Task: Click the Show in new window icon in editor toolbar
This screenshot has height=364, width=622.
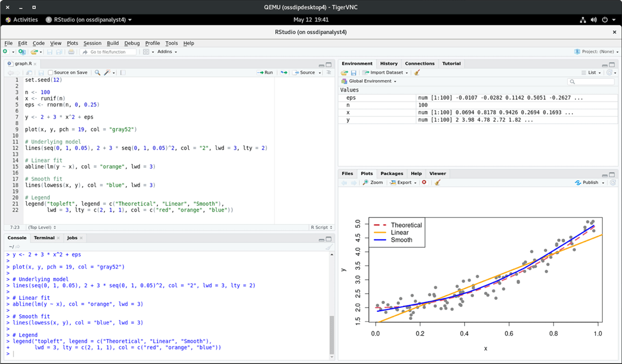Action: pyautogui.click(x=30, y=72)
